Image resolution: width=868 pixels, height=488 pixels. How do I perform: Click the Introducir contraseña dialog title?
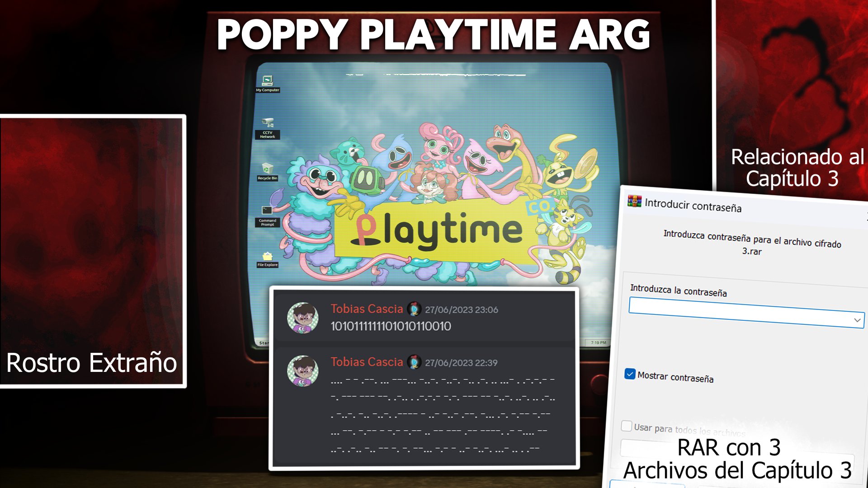tap(693, 206)
